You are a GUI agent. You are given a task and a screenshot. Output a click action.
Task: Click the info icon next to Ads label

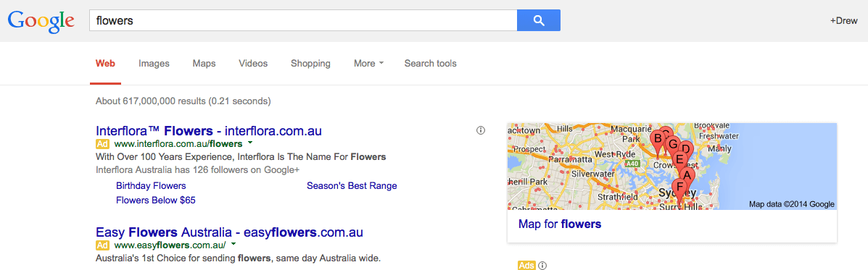tap(542, 266)
